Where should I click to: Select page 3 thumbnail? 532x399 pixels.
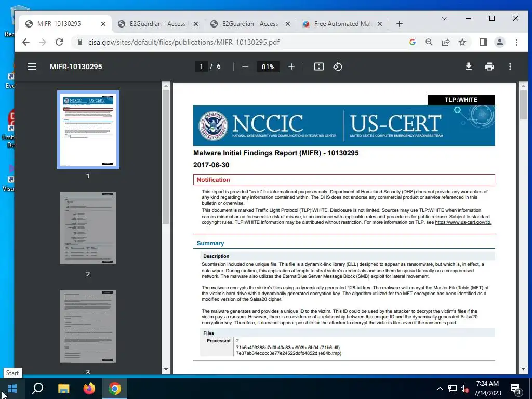click(88, 326)
